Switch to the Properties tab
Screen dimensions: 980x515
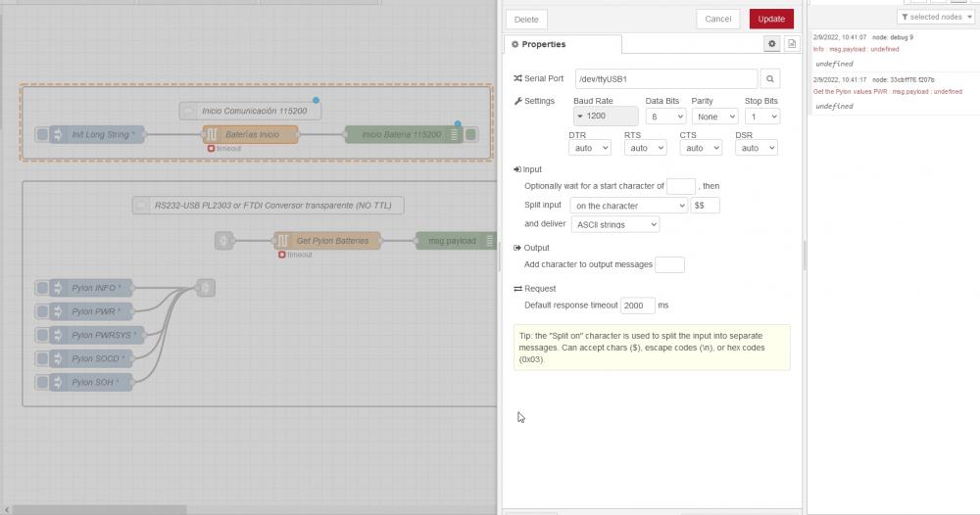pyautogui.click(x=563, y=44)
